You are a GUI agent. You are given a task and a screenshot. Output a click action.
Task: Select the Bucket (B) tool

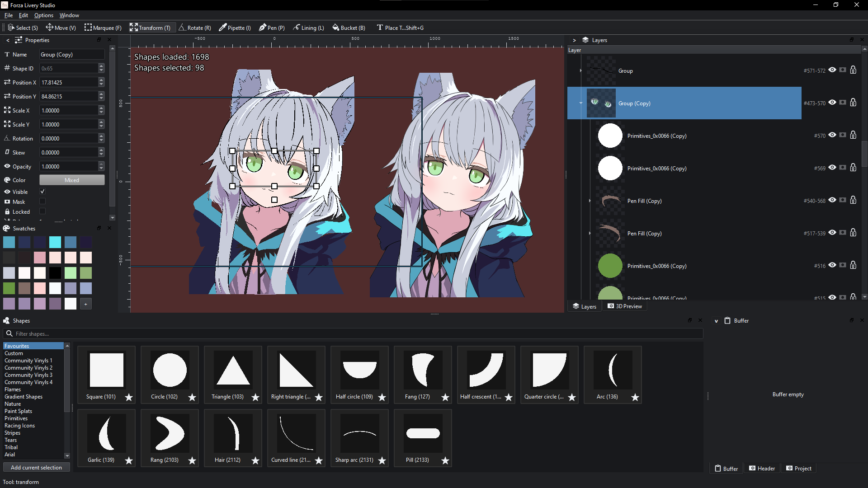[x=349, y=28]
